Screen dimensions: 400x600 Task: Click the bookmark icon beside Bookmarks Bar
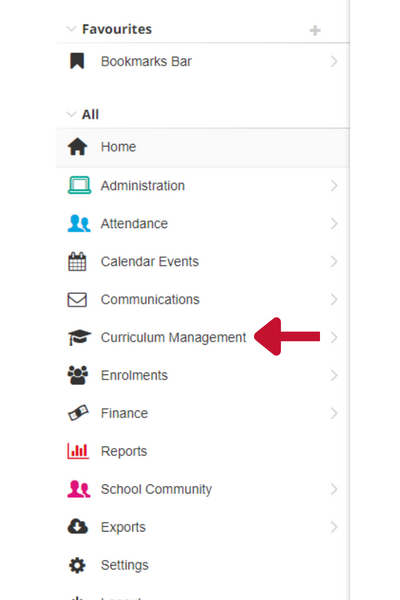pos(77,61)
